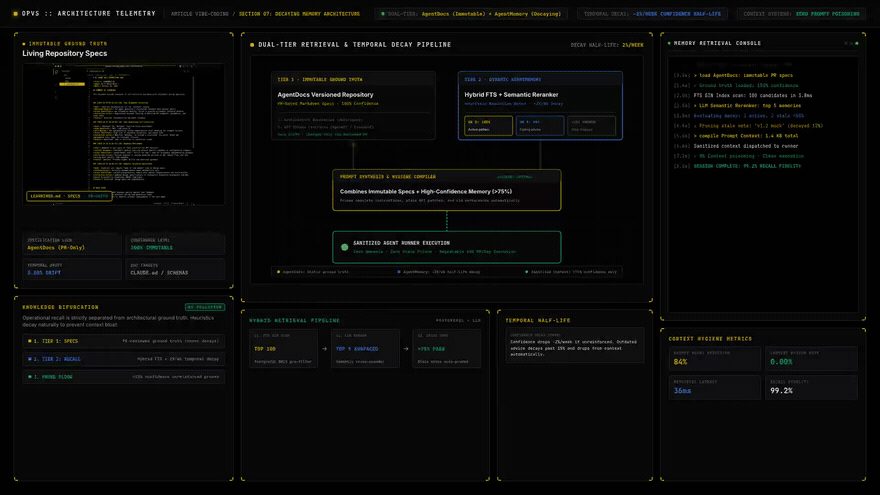
Task: Click the LEARNINGS.md label on the thumbnail
Action: tap(69, 196)
